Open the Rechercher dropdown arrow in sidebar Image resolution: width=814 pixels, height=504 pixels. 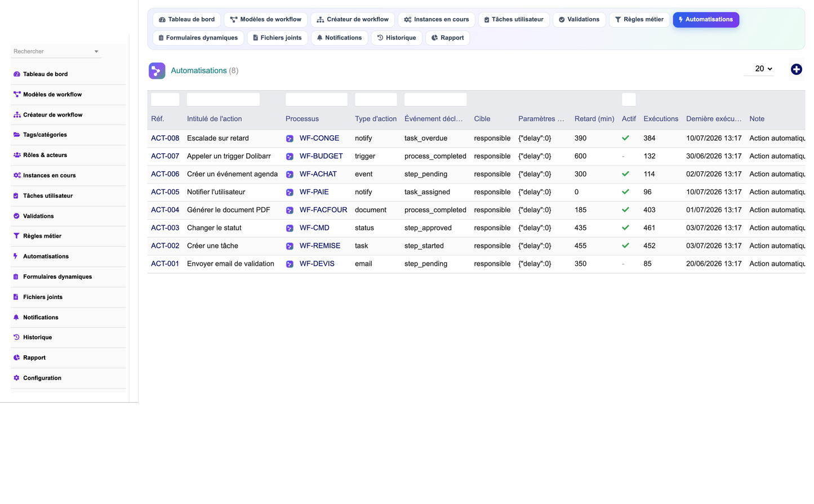click(96, 51)
